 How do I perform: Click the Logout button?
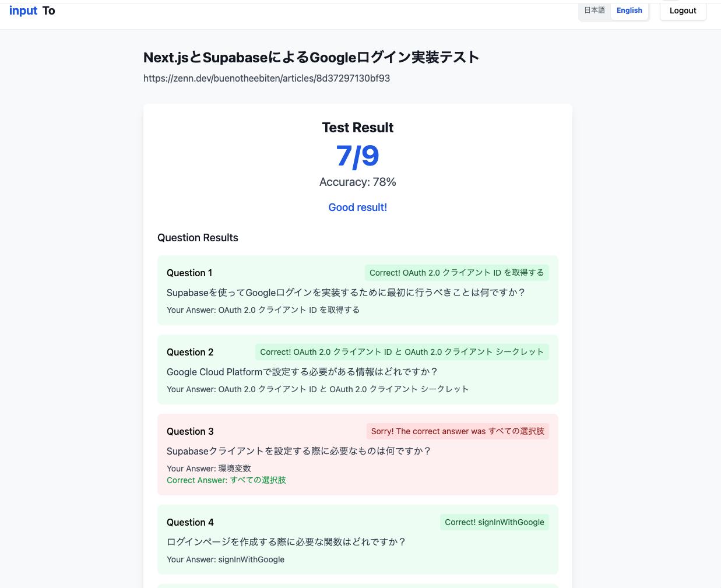(x=683, y=10)
